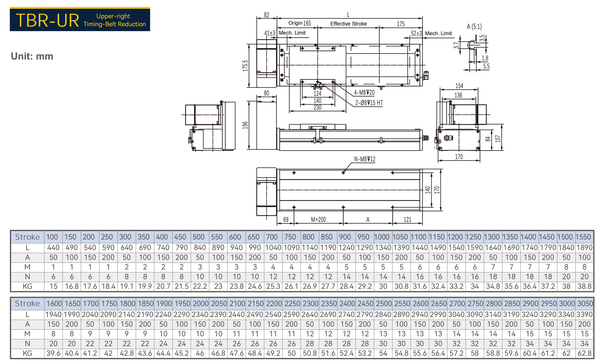Screen dimensions: 607x364
Task: Click the KG value '50.8'
Action: [x=310, y=353]
